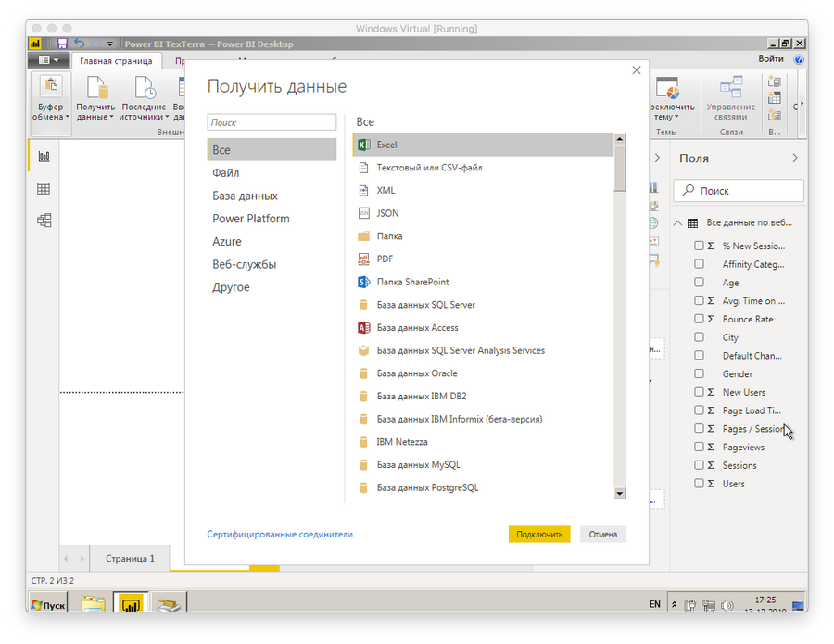Open the Model relationships view icon
The height and width of the screenshot is (644, 834).
[44, 221]
